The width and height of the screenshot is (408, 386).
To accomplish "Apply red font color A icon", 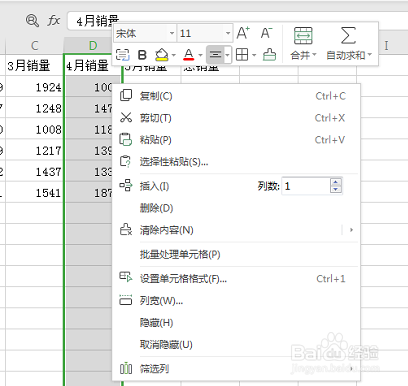I will (189, 55).
